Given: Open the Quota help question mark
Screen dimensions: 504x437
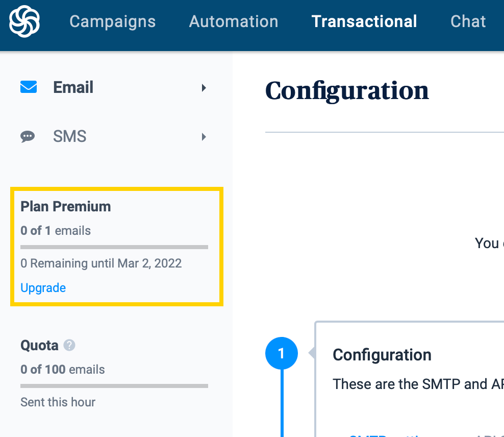Looking at the screenshot, I should [x=69, y=345].
